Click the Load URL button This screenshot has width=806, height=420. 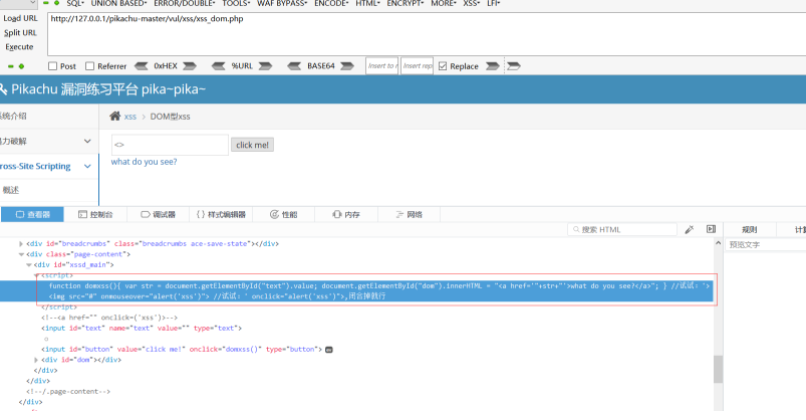pyautogui.click(x=21, y=18)
